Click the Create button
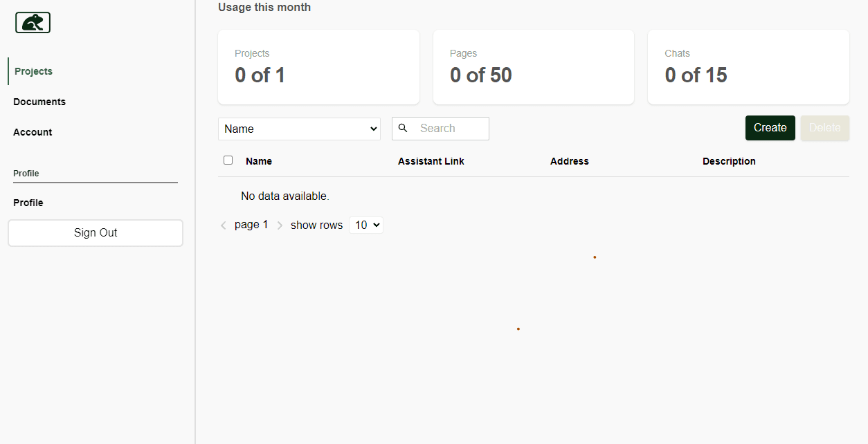 [x=770, y=128]
